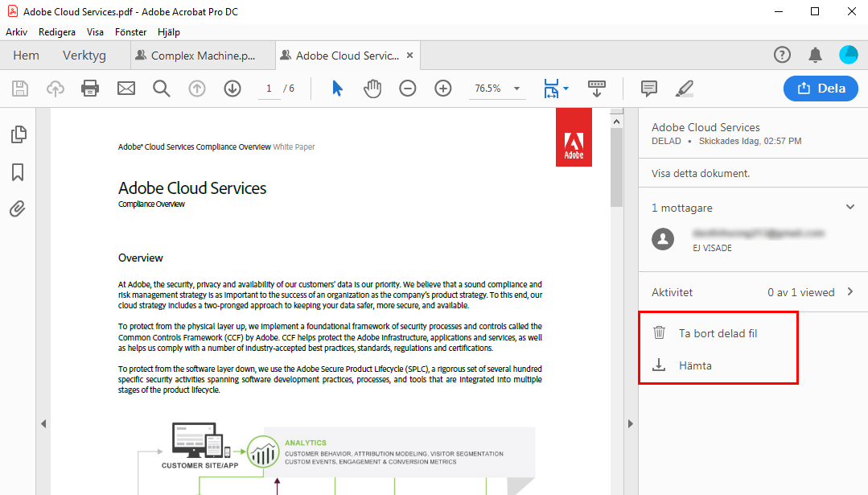Activate the hand pan tool
Image resolution: width=868 pixels, height=495 pixels.
pyautogui.click(x=372, y=89)
